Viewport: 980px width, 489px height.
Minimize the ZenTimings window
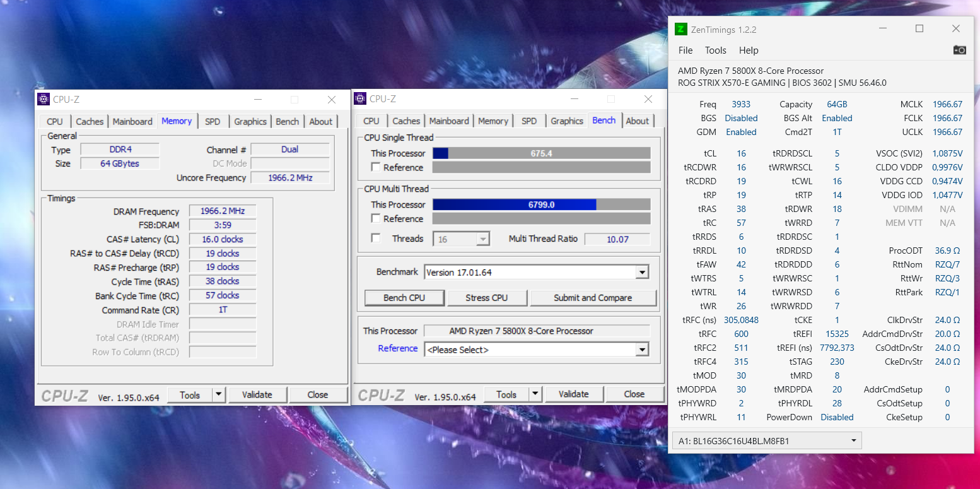(x=883, y=28)
